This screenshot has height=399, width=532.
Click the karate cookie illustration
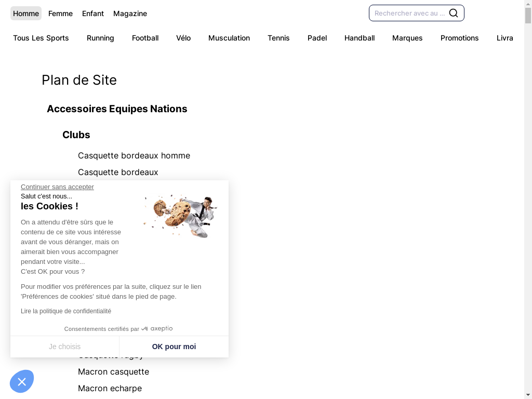[180, 217]
